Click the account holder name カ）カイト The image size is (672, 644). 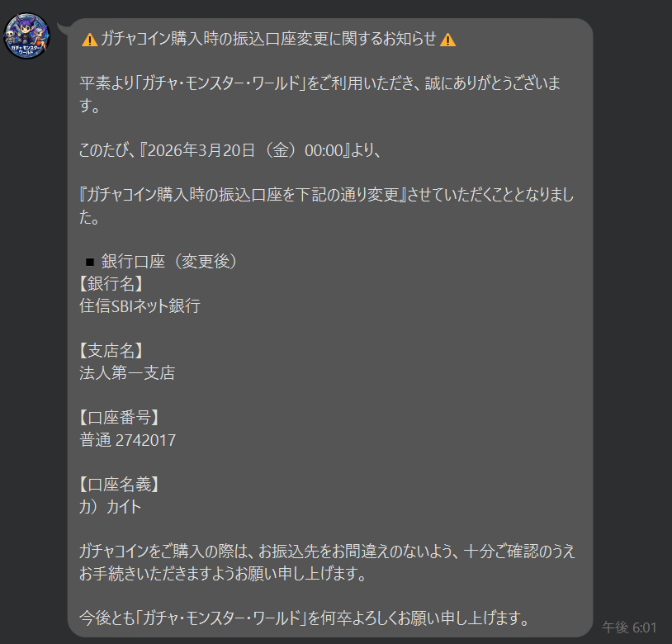click(x=110, y=507)
